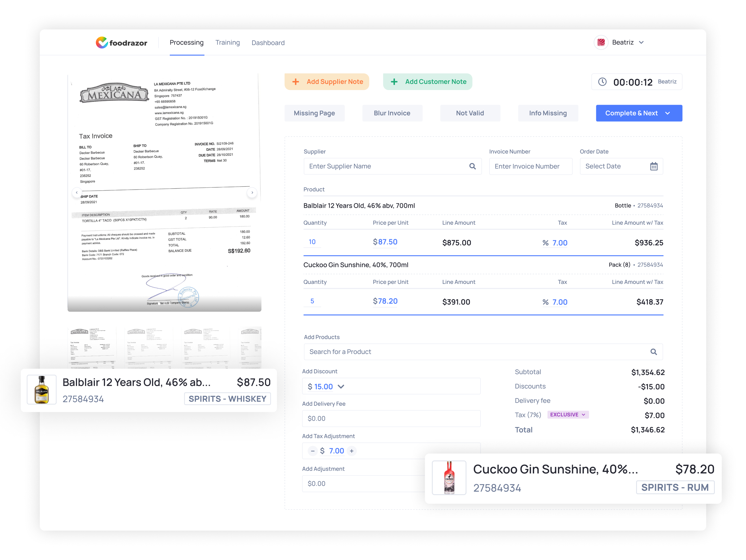Click Add Supplier Note button

tap(327, 82)
